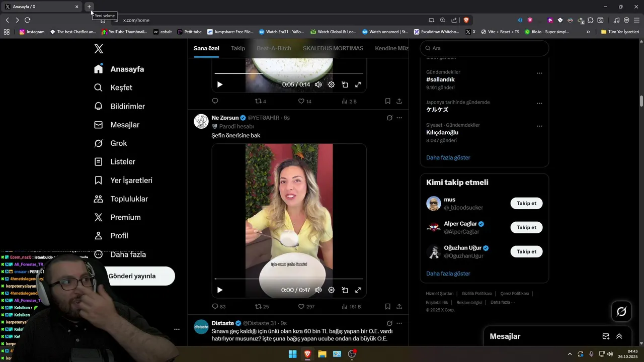Open options for Kılıçdaroğlu trend
644x362 pixels.
(539, 126)
